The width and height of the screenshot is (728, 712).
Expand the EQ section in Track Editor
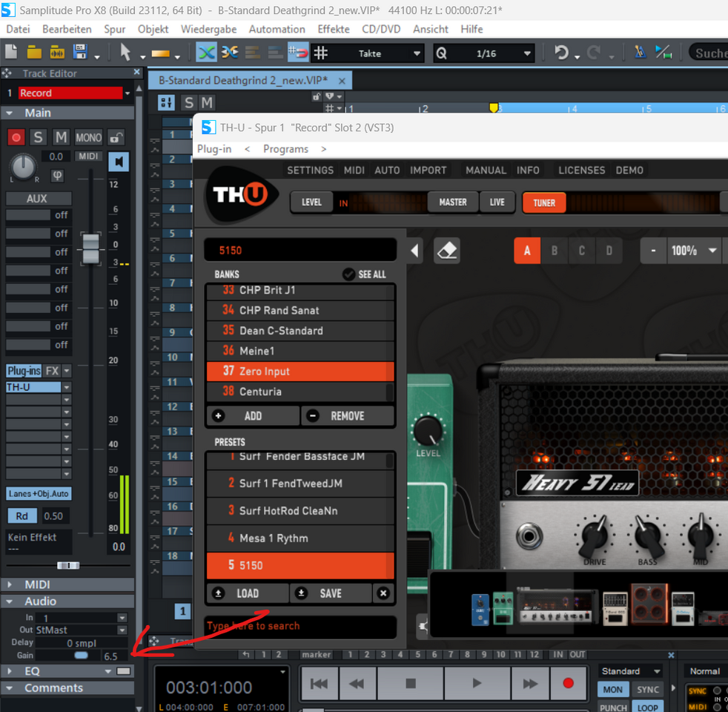(10, 671)
